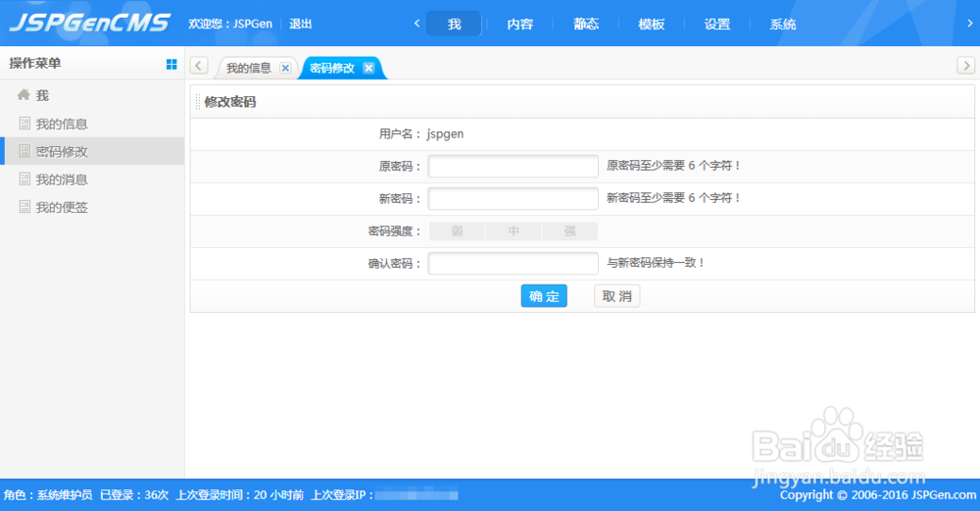Click the Copyright JSPGen.com footer text
The image size is (980, 511).
877,494
